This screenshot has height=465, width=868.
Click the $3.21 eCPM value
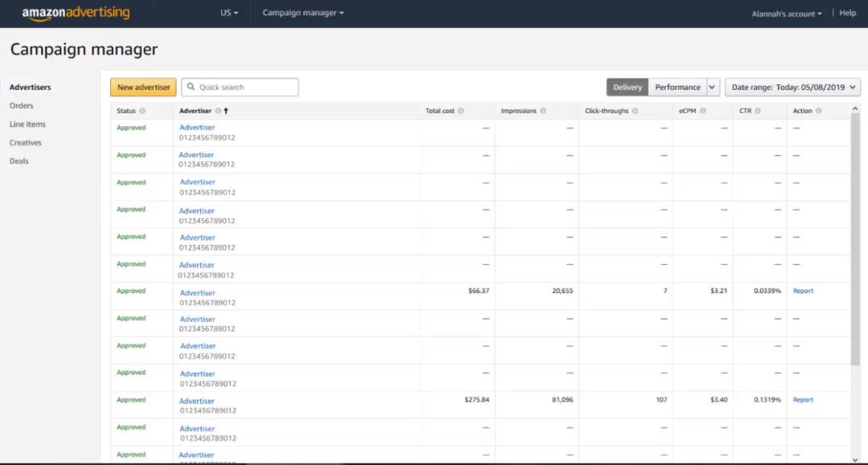[719, 290]
